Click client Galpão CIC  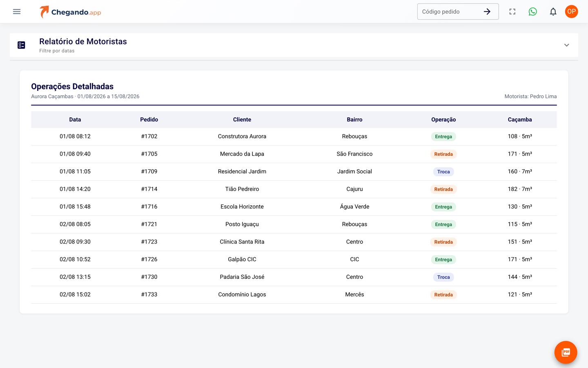pyautogui.click(x=242, y=259)
